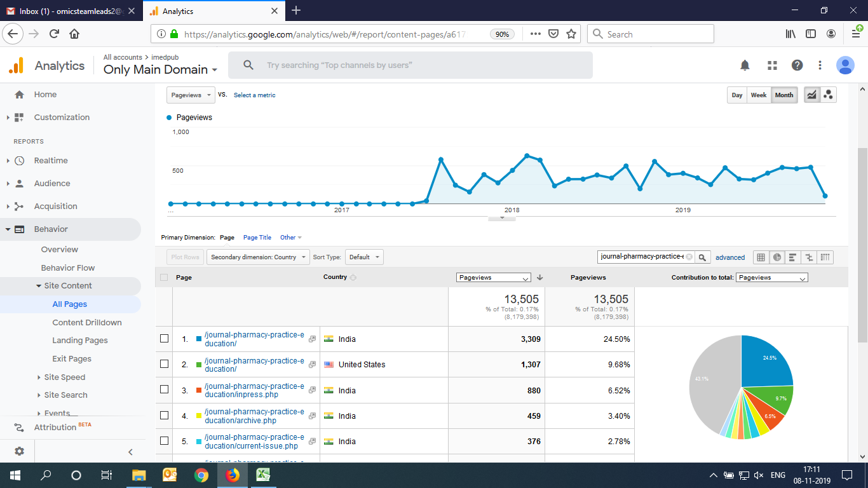Select the pie chart percentage view icon
This screenshot has width=868, height=488.
click(x=777, y=257)
